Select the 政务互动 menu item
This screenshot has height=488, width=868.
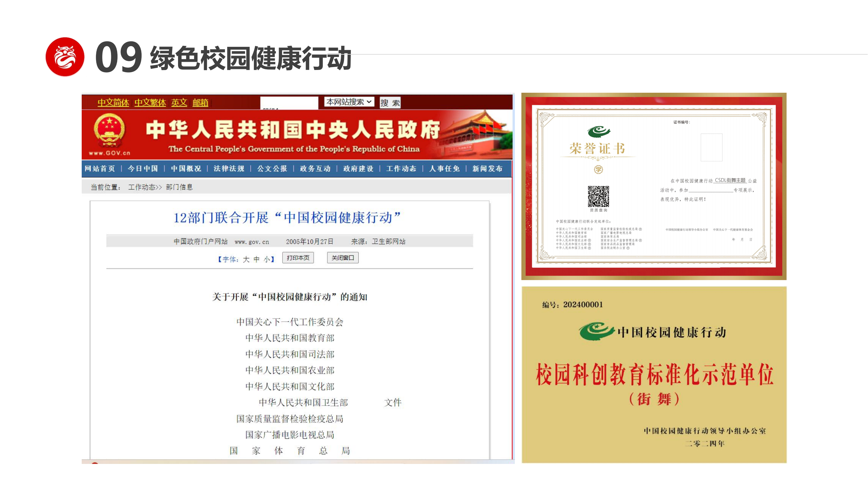(x=315, y=169)
